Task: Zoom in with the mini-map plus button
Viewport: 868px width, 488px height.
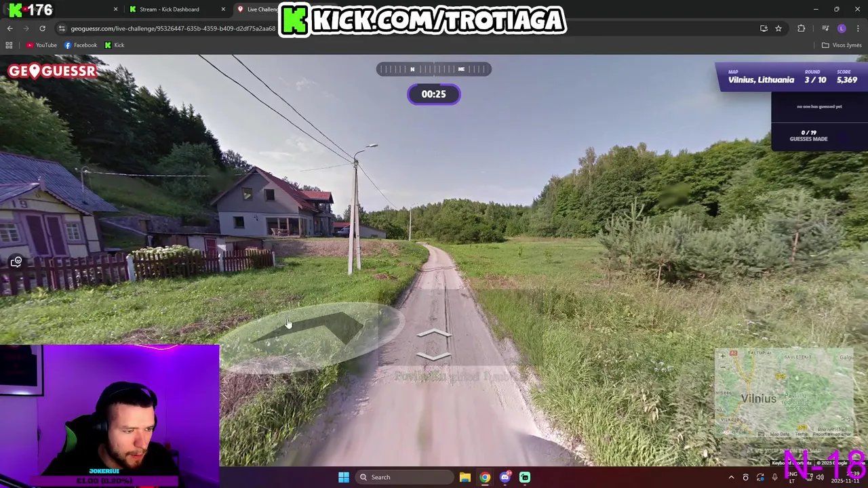Action: 723,355
